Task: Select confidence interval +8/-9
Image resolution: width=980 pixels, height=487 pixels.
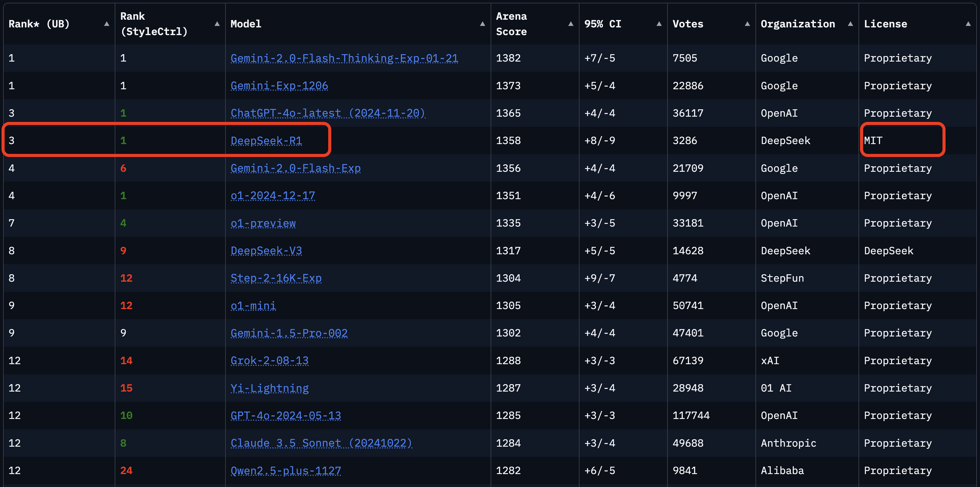Action: tap(600, 140)
